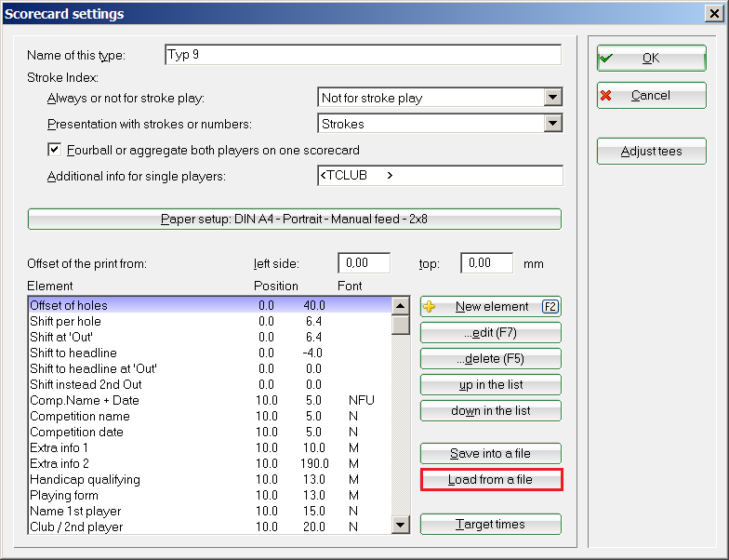Image resolution: width=729 pixels, height=560 pixels.
Task: Move element up in the list
Action: tap(490, 385)
